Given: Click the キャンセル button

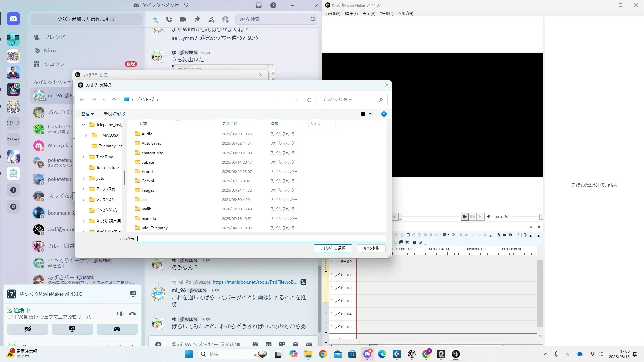Looking at the screenshot, I should coord(371,248).
